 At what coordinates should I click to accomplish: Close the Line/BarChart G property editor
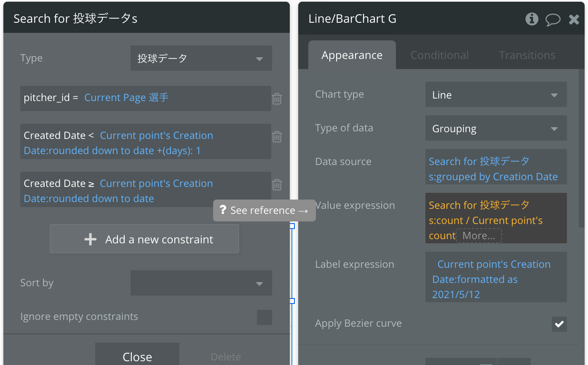[574, 19]
